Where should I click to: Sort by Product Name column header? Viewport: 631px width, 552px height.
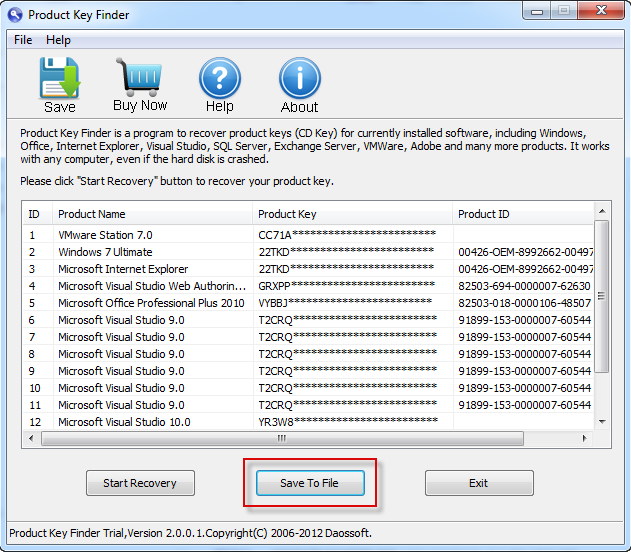150,214
